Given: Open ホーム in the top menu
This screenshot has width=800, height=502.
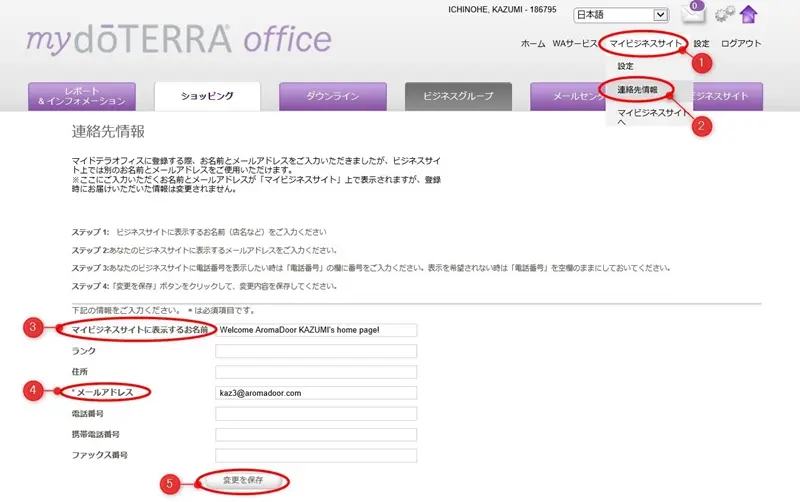Looking at the screenshot, I should pos(533,44).
